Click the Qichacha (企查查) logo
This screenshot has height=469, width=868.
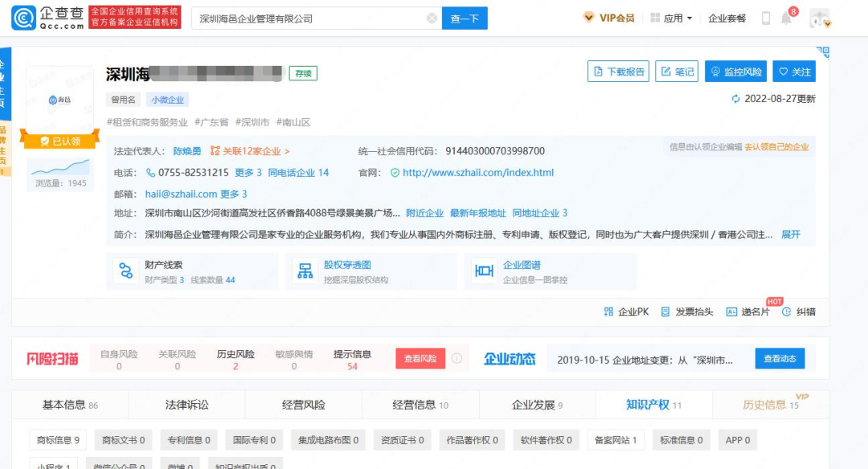point(47,17)
